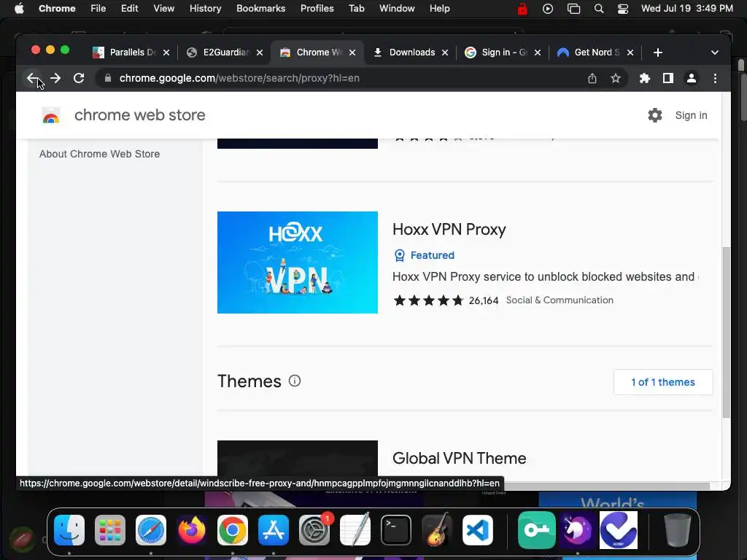
Task: Open Chrome icon in the Dock
Action: pyautogui.click(x=233, y=530)
